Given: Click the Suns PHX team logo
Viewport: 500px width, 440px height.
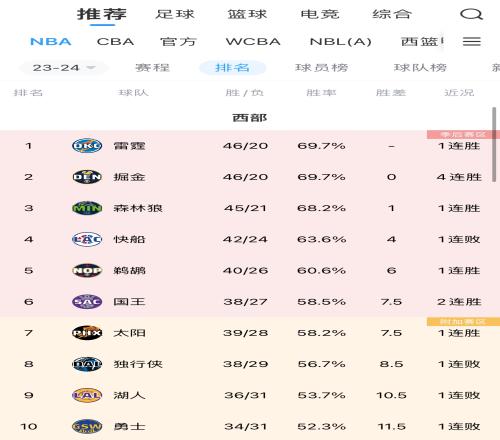Looking at the screenshot, I should (x=87, y=333).
